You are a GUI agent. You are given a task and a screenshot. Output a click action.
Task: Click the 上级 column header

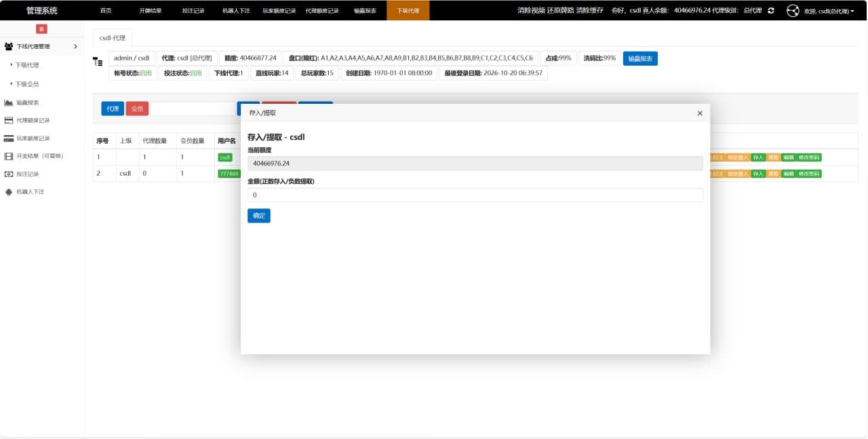(x=125, y=141)
